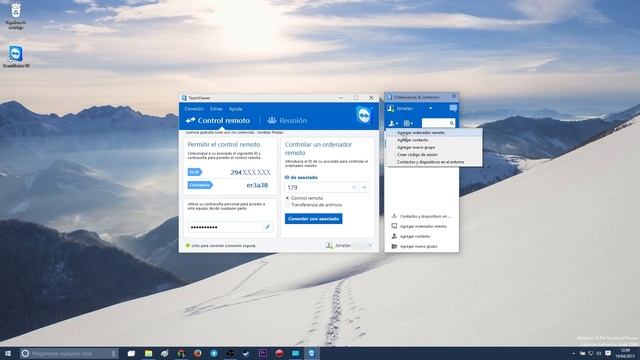
Task: Open File Explorer from the taskbar
Action: pyautogui.click(x=148, y=353)
